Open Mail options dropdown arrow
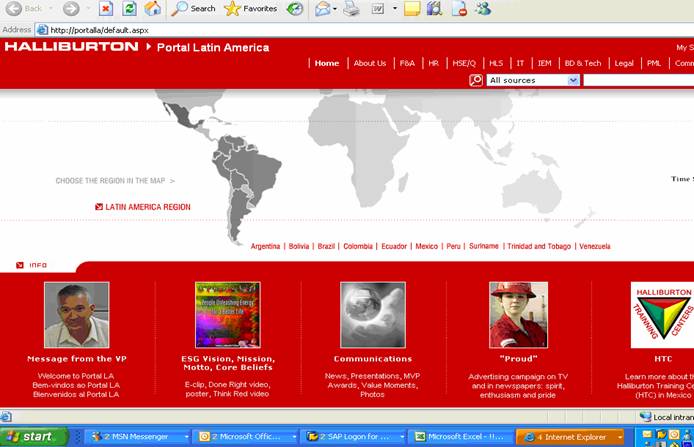The image size is (694, 447). (x=335, y=8)
